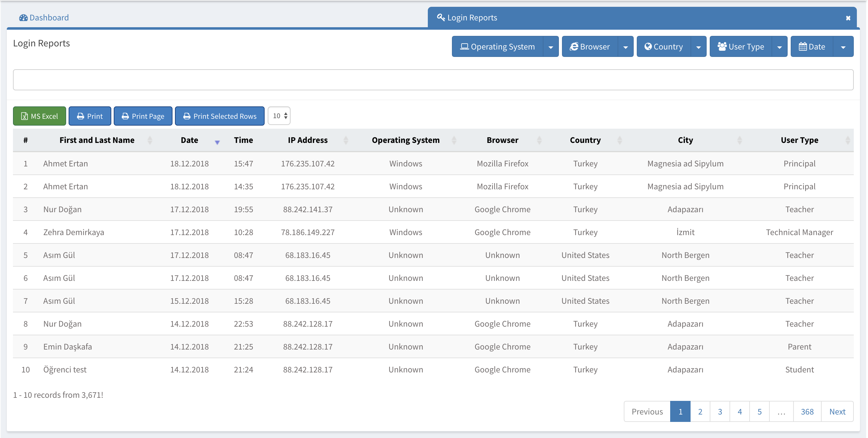
Task: Click the calendar icon on Date filter
Action: tap(803, 46)
